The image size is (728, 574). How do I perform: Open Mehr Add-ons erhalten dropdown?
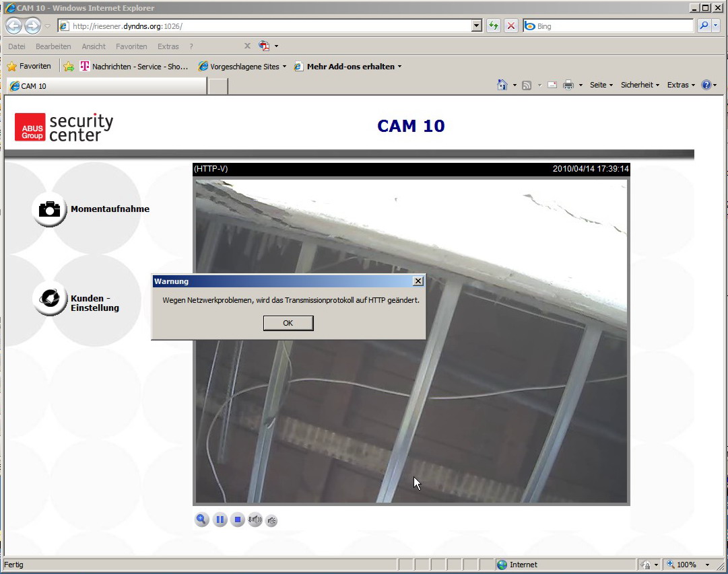348,67
